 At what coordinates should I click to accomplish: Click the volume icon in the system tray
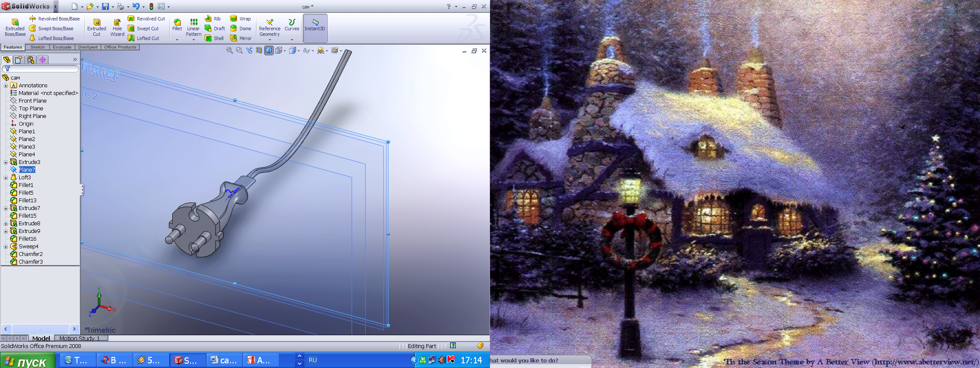click(441, 360)
